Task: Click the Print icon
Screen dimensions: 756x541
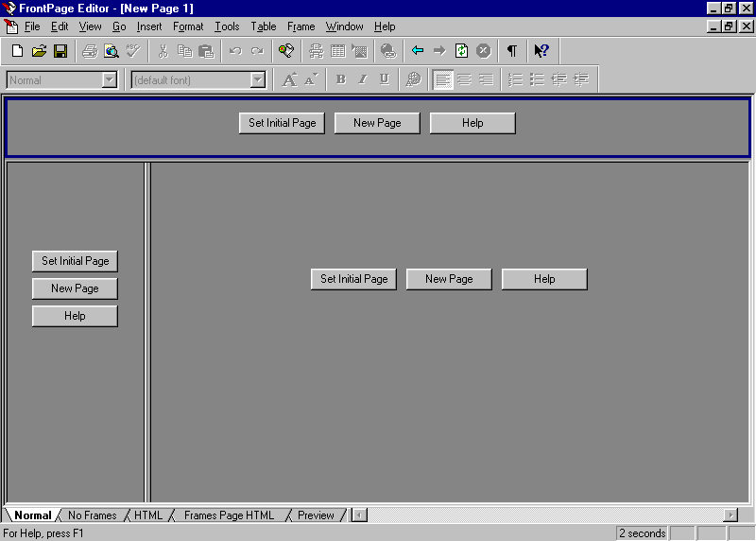Action: coord(90,51)
